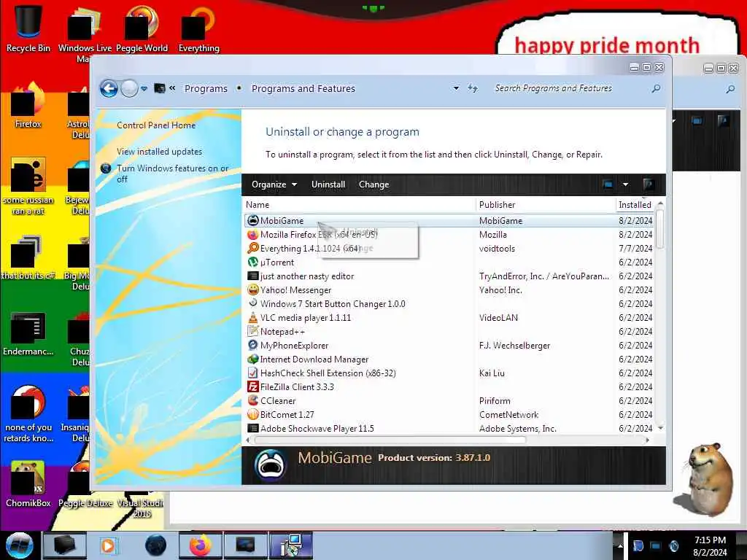747x560 pixels.
Task: Expand the address bar history dropdown
Action: click(x=456, y=88)
